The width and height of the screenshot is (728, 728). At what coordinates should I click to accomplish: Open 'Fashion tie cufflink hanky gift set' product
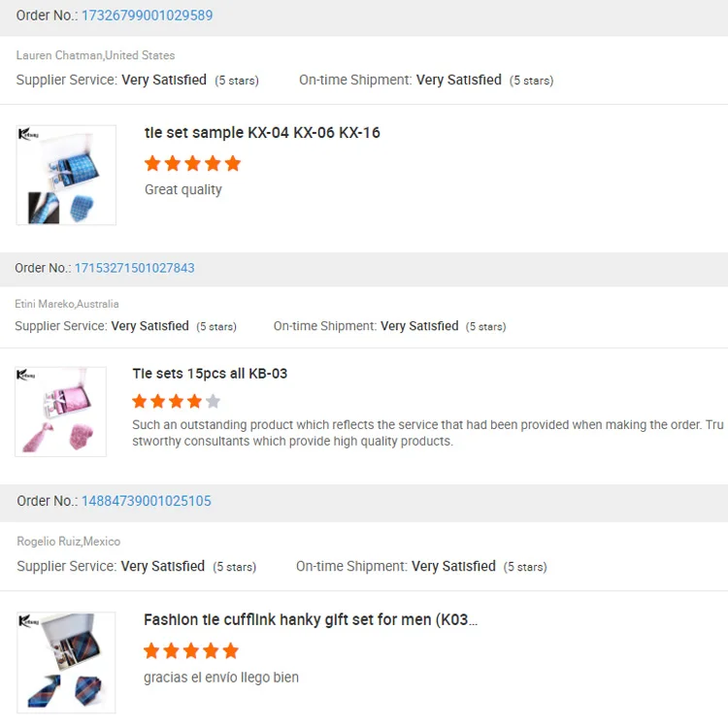pos(311,619)
